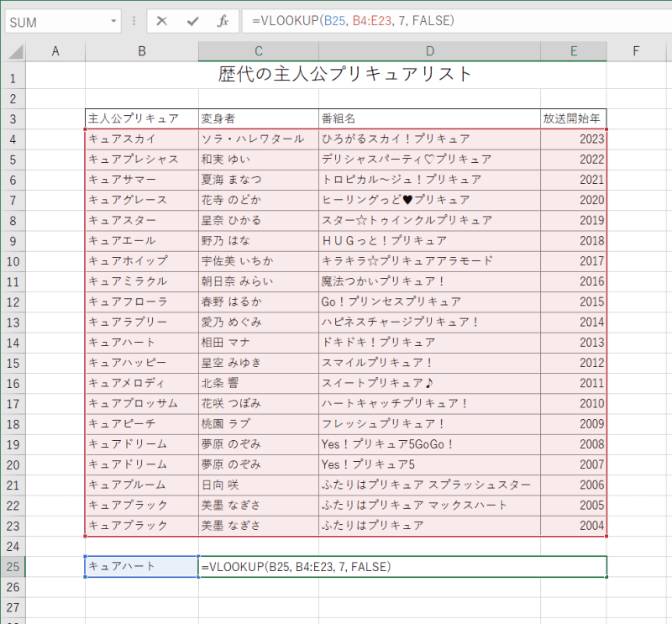Click cell 和実 ゆい
672x624 pixels.
click(x=259, y=160)
